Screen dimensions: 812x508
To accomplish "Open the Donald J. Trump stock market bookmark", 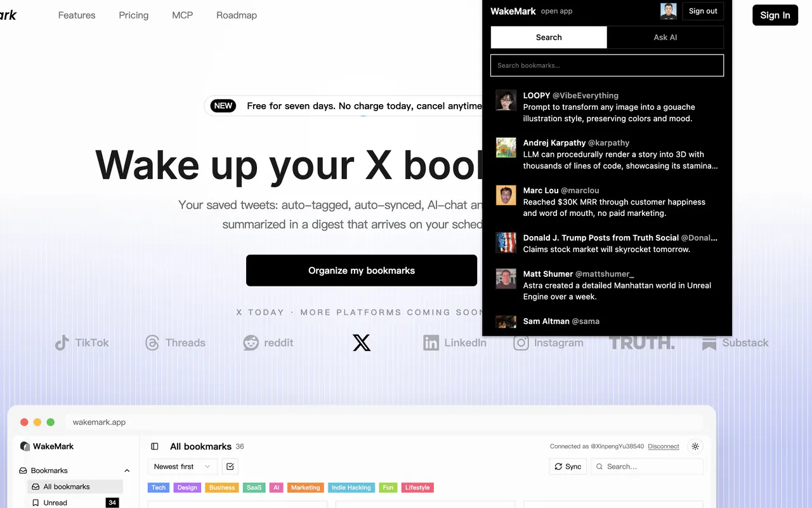I will pyautogui.click(x=607, y=243).
